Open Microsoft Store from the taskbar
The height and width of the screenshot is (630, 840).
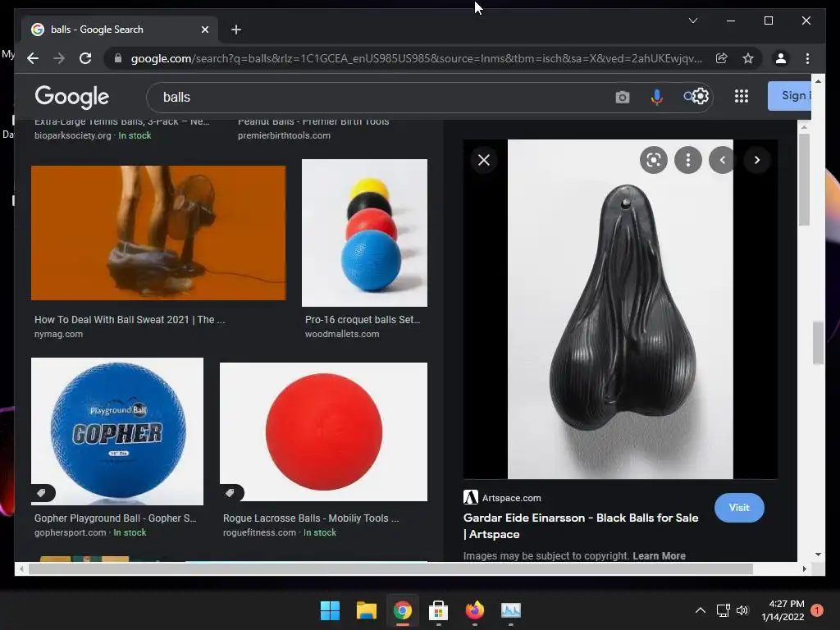pyautogui.click(x=438, y=610)
